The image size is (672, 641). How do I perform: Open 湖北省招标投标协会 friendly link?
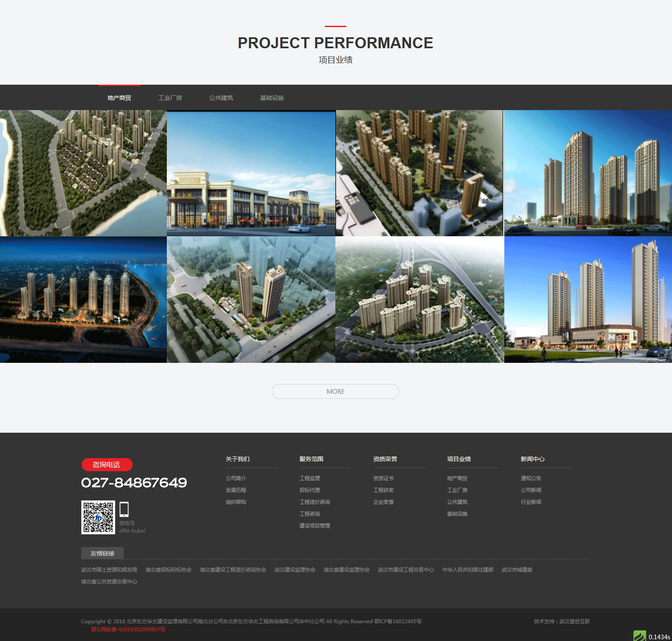(168, 570)
